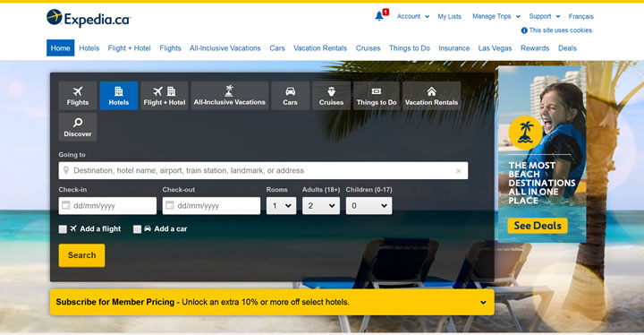The height and width of the screenshot is (335, 644).
Task: Expand the Support menu
Action: pos(544,16)
